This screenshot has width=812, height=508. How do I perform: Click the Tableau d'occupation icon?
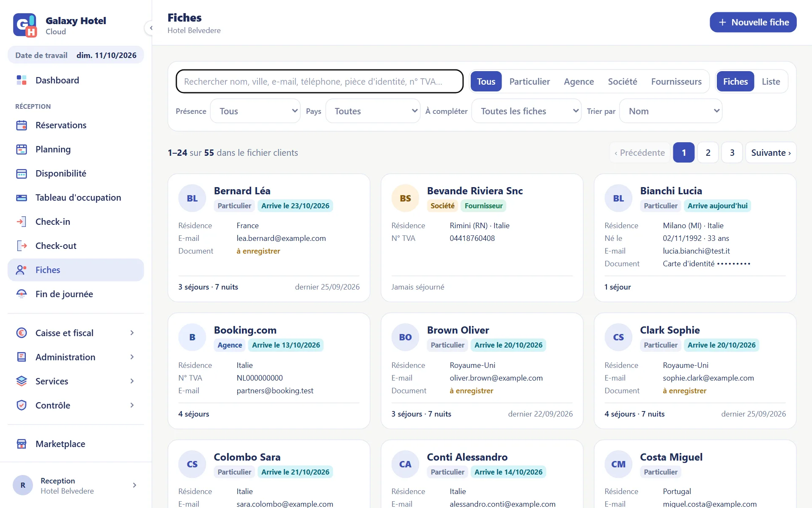[22, 198]
